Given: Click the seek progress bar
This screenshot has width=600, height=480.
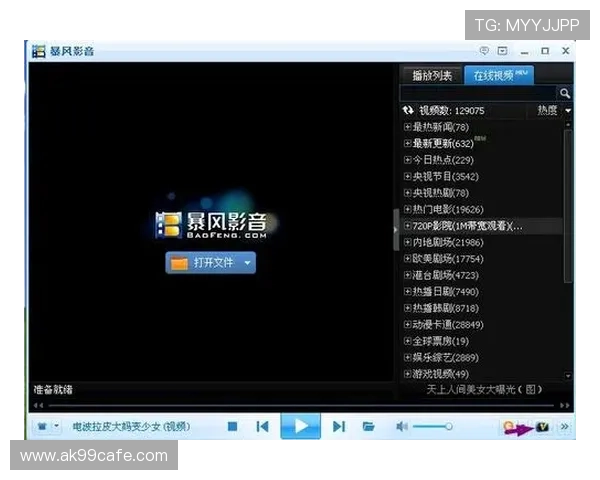Looking at the screenshot, I should 301,405.
